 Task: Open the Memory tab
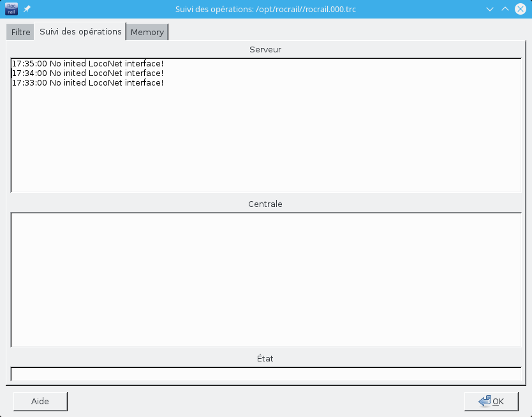(x=147, y=32)
